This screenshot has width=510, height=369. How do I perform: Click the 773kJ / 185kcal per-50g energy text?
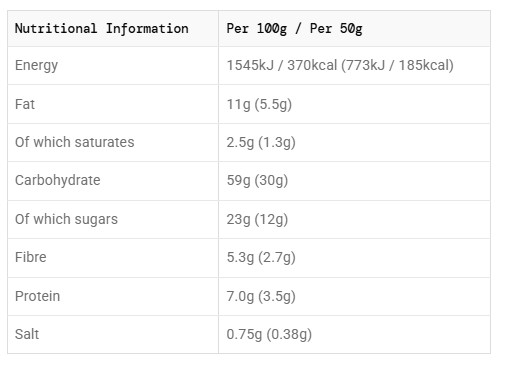(397, 65)
